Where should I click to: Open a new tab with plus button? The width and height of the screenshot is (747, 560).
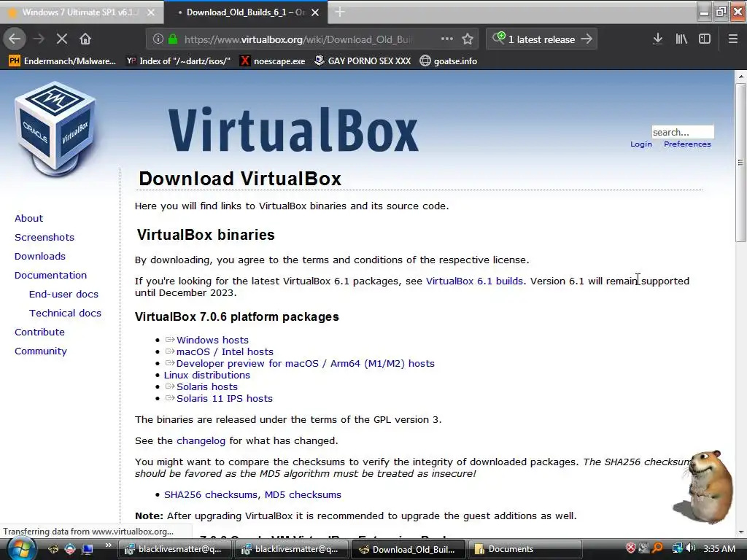(340, 12)
